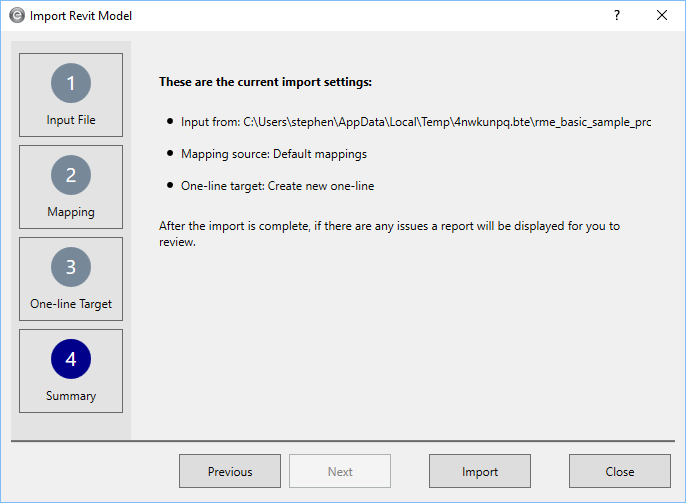Select the Summary step label
Image resolution: width=686 pixels, height=503 pixels.
pos(71,396)
